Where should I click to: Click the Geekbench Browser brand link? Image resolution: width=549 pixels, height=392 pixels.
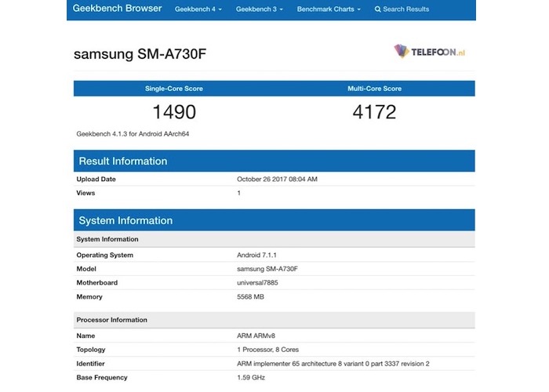point(117,9)
